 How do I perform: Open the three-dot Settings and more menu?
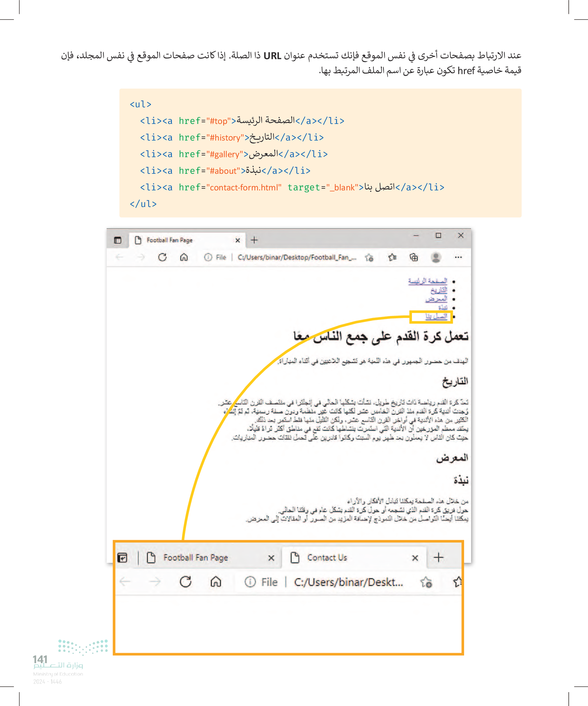[458, 257]
